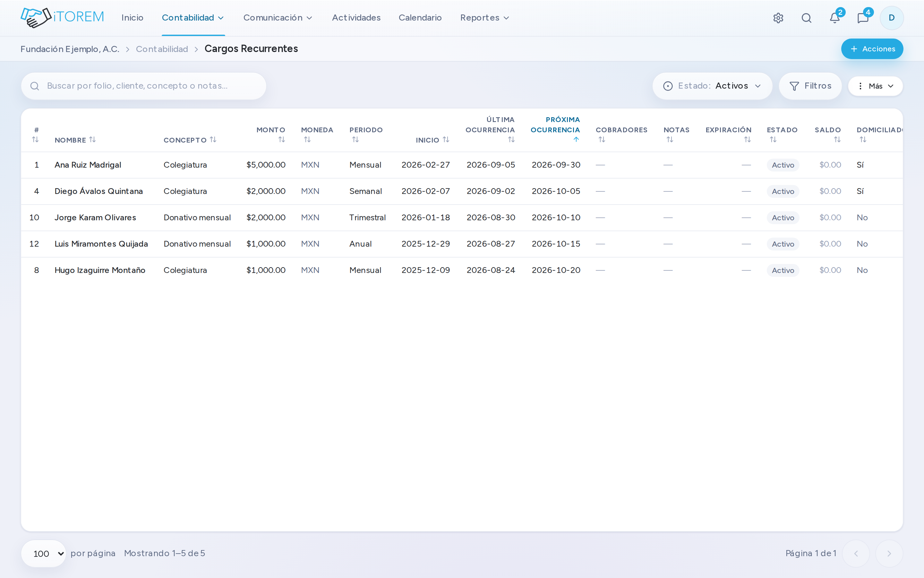Screen dimensions: 924x578
Task: Focus the search by folio field
Action: (x=143, y=86)
